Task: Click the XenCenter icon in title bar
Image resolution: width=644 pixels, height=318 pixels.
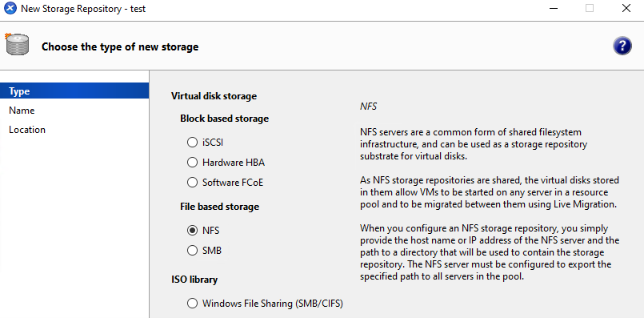Action: [10, 8]
